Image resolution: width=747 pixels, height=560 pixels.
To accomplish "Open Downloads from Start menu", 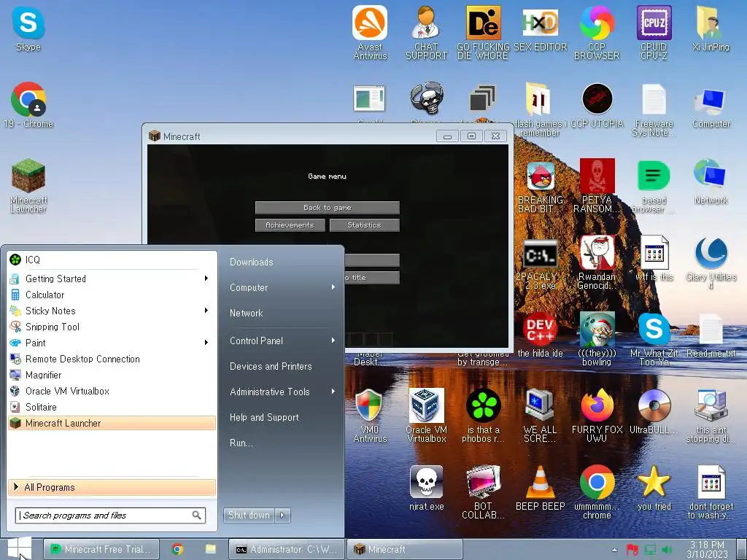I will click(252, 262).
